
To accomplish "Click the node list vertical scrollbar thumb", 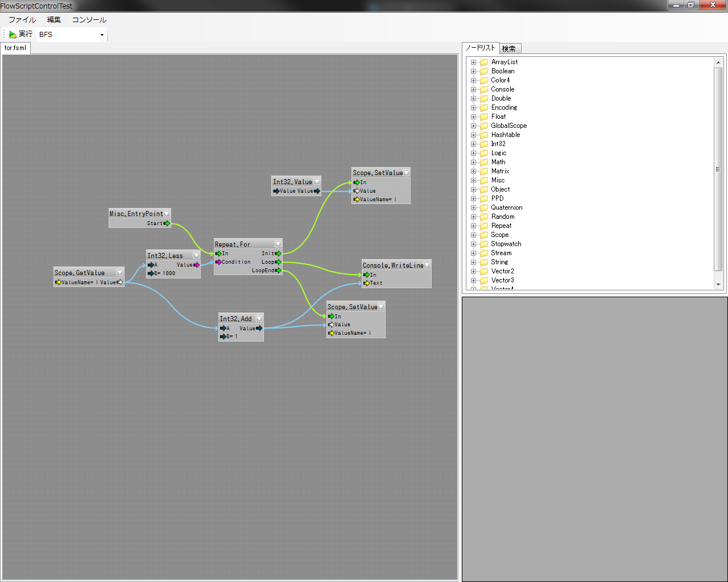I will pos(718,169).
